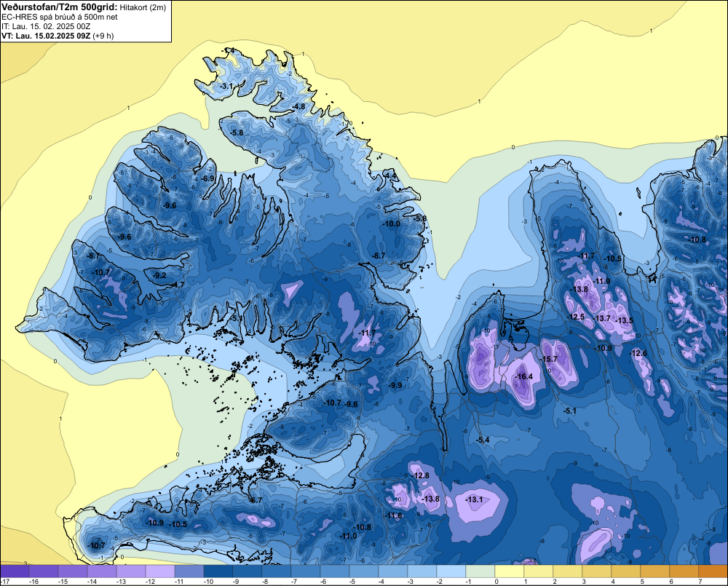This screenshot has width=728, height=586.
Task: Click the legend swatch between -10 and -9
Action: coord(218,571)
